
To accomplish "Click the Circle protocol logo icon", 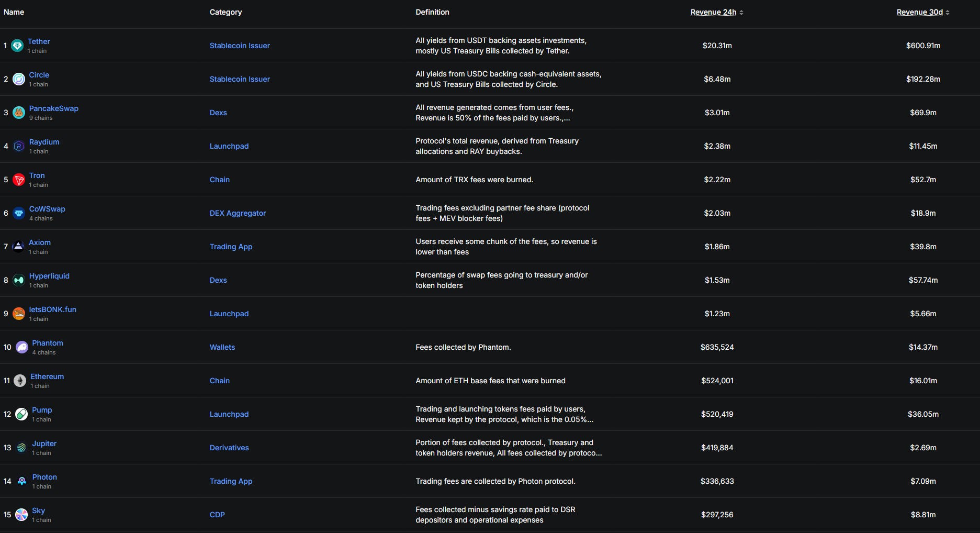I will 19,79.
